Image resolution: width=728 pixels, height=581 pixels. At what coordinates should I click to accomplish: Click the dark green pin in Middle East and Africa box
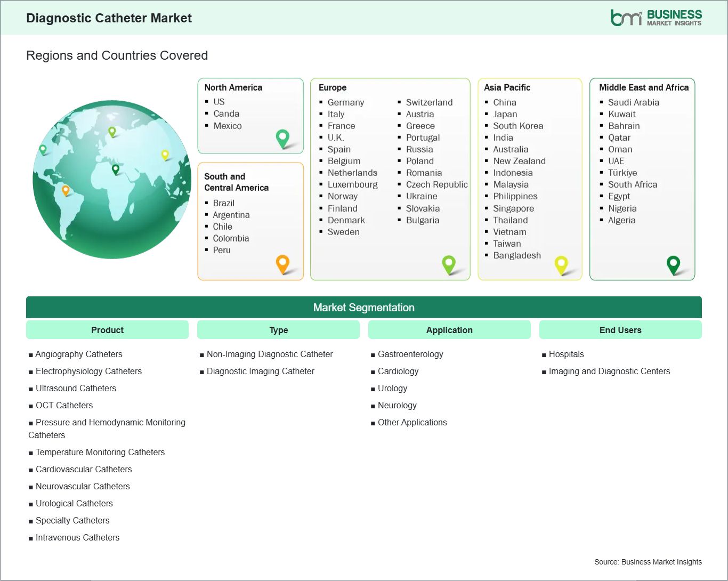tap(673, 264)
